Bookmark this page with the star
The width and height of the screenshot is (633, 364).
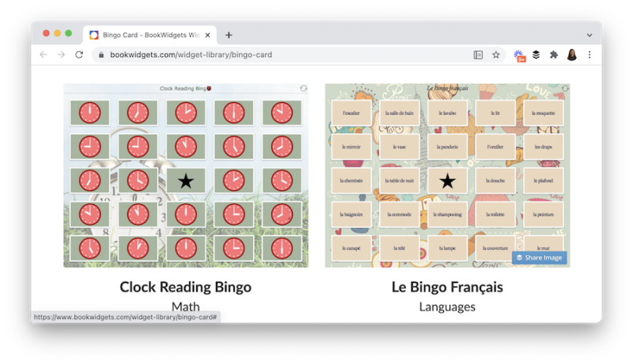(496, 55)
